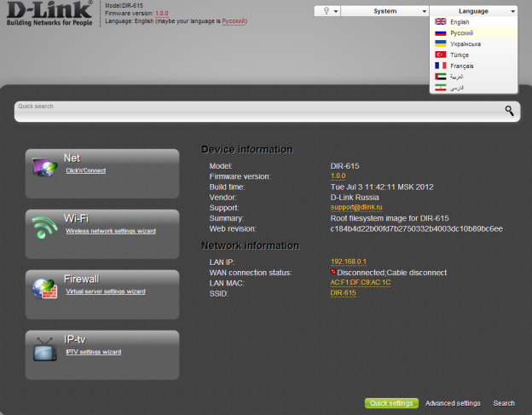Select Русский from the language list
This screenshot has height=415, width=532.
pos(473,33)
